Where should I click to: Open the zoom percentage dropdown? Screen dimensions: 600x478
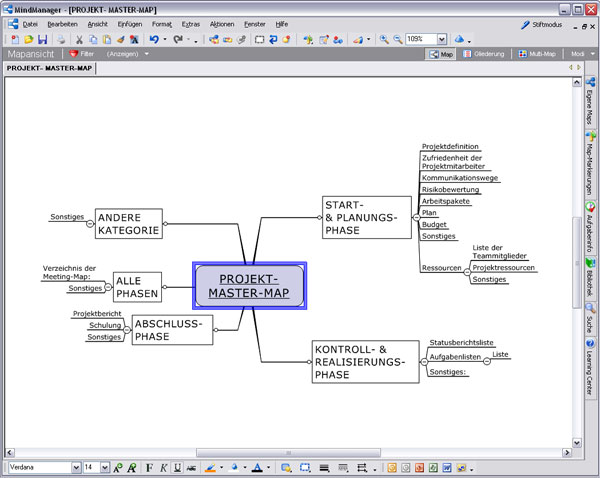point(441,39)
